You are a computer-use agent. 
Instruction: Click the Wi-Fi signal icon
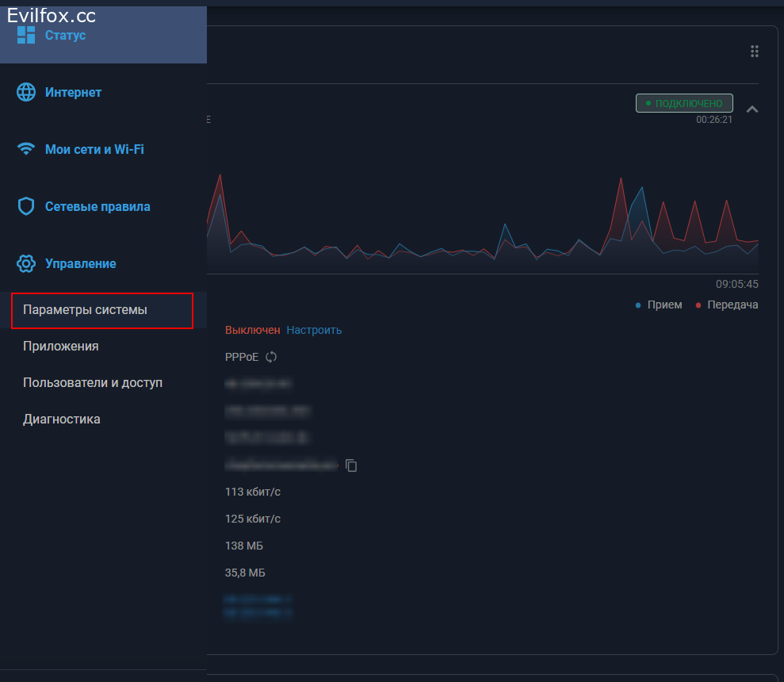click(26, 149)
